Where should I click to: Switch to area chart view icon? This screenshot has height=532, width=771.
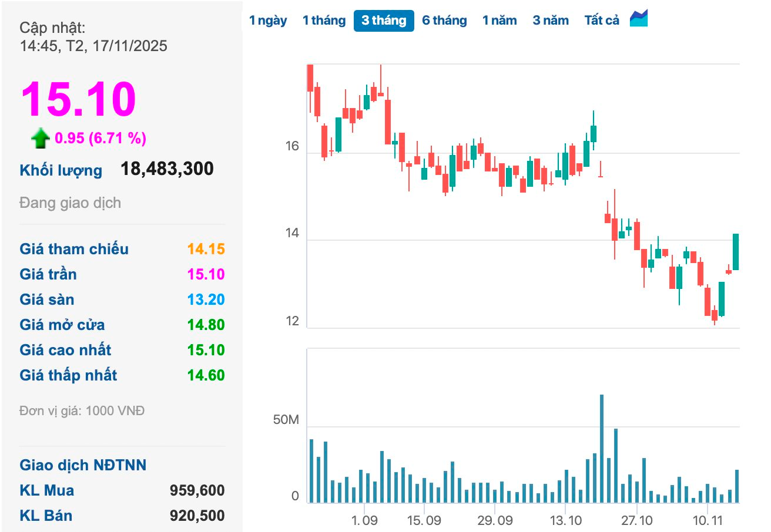tap(639, 19)
